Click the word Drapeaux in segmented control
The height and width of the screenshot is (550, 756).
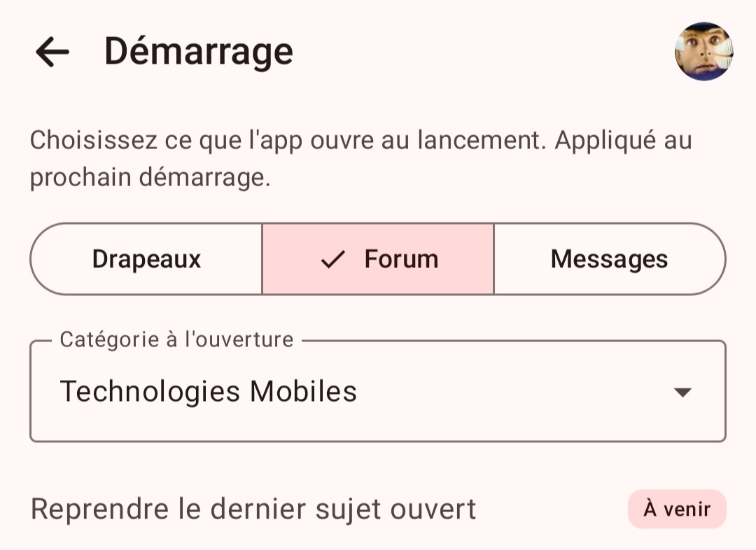[146, 260]
